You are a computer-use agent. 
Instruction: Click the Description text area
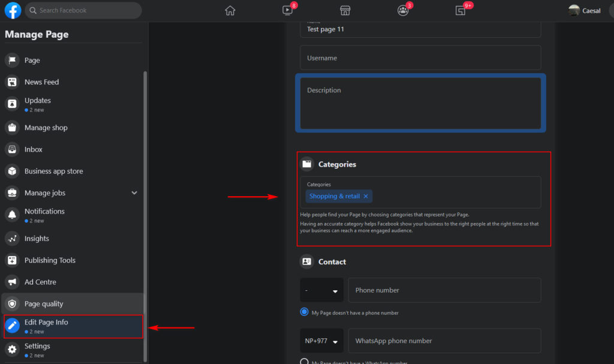(x=420, y=103)
